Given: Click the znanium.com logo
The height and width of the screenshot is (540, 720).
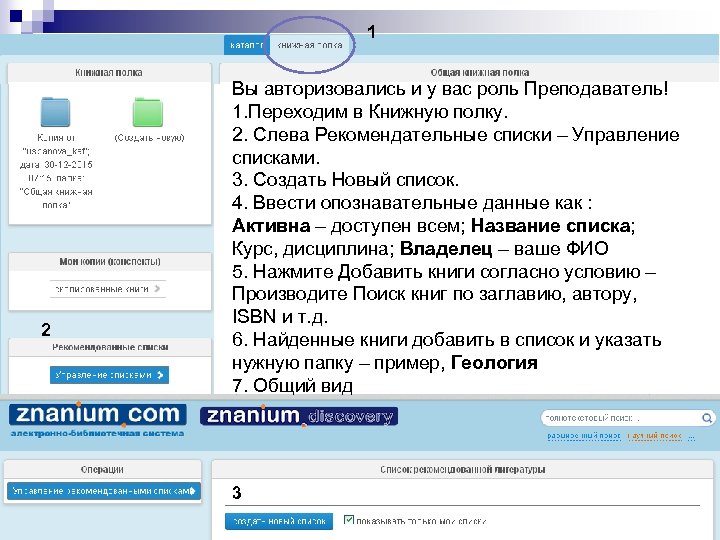Looking at the screenshot, I should point(98,415).
